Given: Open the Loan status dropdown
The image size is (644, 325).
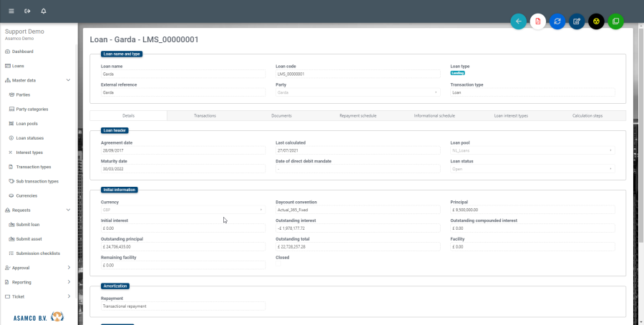Looking at the screenshot, I should [x=532, y=169].
